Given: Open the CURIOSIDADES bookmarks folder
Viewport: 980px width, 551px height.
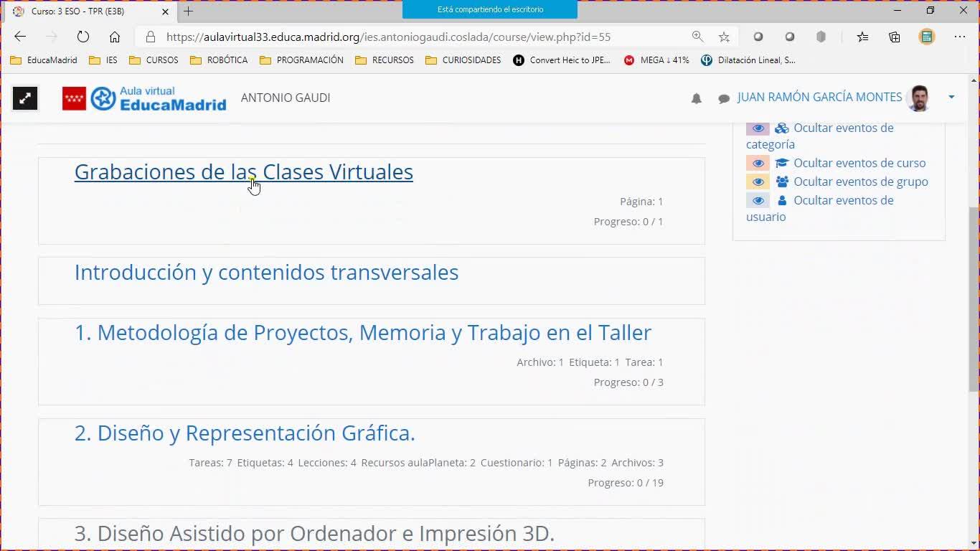Looking at the screenshot, I should [463, 60].
